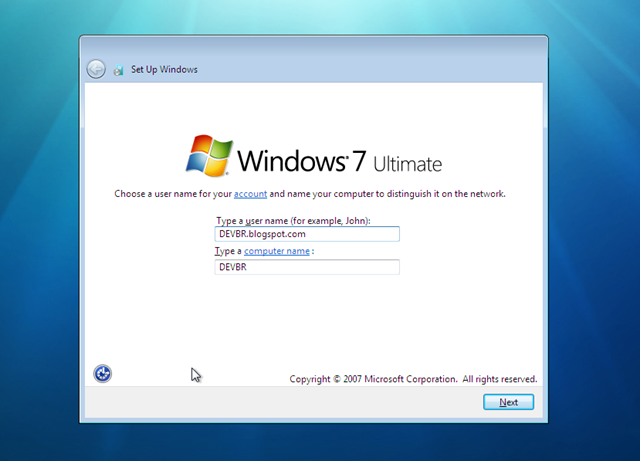The height and width of the screenshot is (461, 640).
Task: Focus the user name input field
Action: (x=307, y=234)
